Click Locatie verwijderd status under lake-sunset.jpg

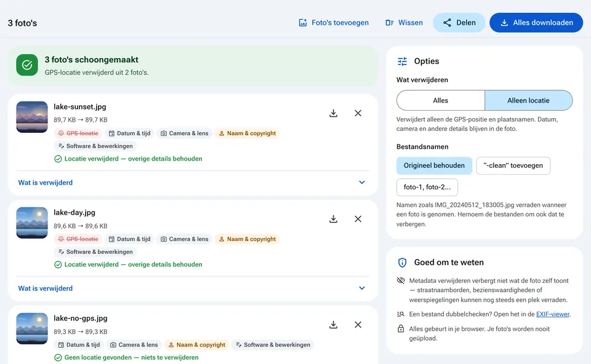pos(133,159)
